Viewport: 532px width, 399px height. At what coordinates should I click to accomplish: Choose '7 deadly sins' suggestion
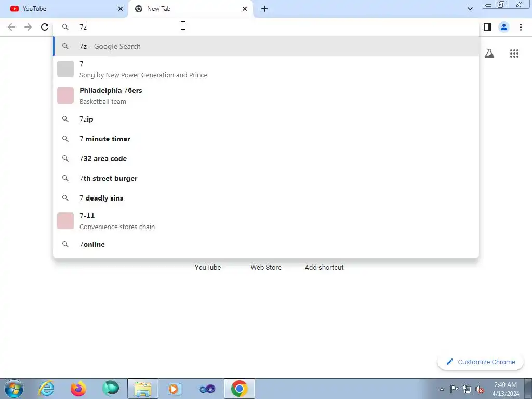pyautogui.click(x=266, y=198)
